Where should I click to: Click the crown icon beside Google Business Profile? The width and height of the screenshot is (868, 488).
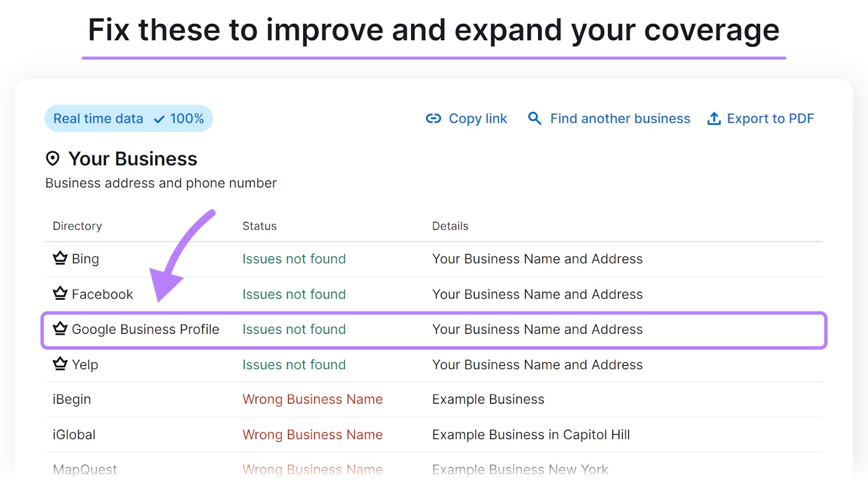(x=60, y=328)
